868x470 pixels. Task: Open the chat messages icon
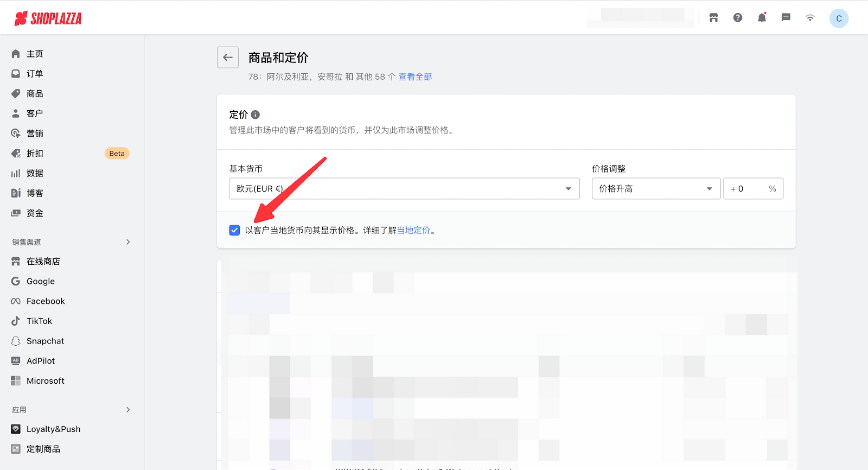click(786, 18)
